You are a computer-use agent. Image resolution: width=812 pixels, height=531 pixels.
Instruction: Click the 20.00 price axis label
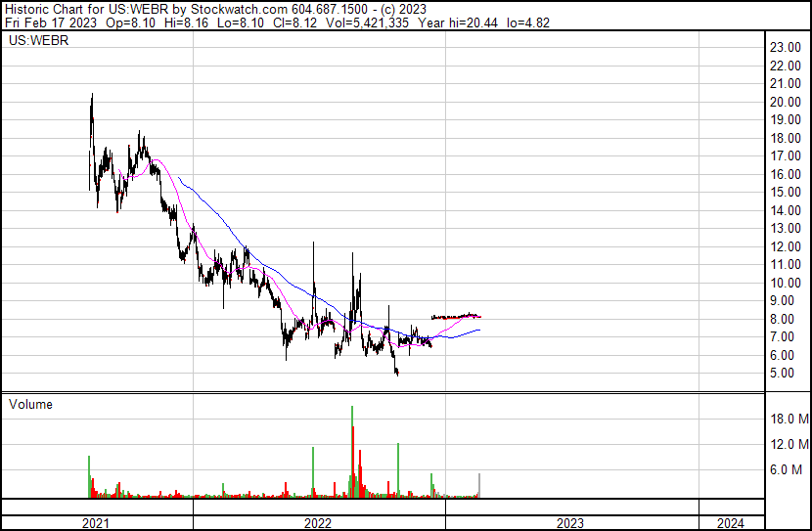click(x=786, y=102)
